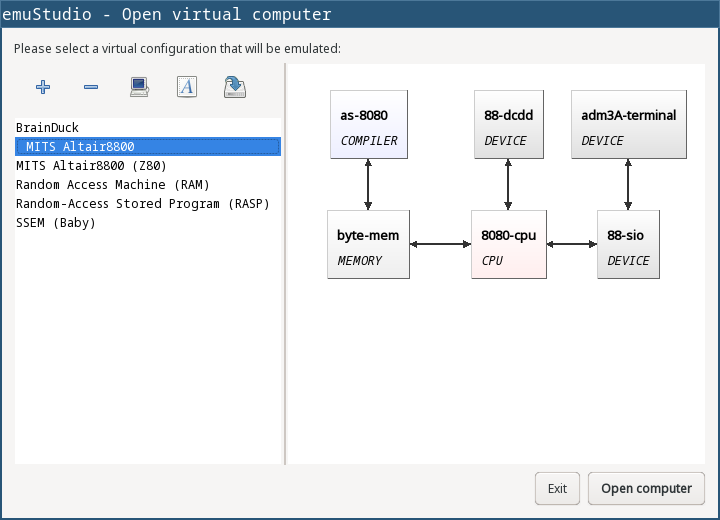Screen dimensions: 720x520
Task: Click the Open computer button
Action: tap(646, 488)
